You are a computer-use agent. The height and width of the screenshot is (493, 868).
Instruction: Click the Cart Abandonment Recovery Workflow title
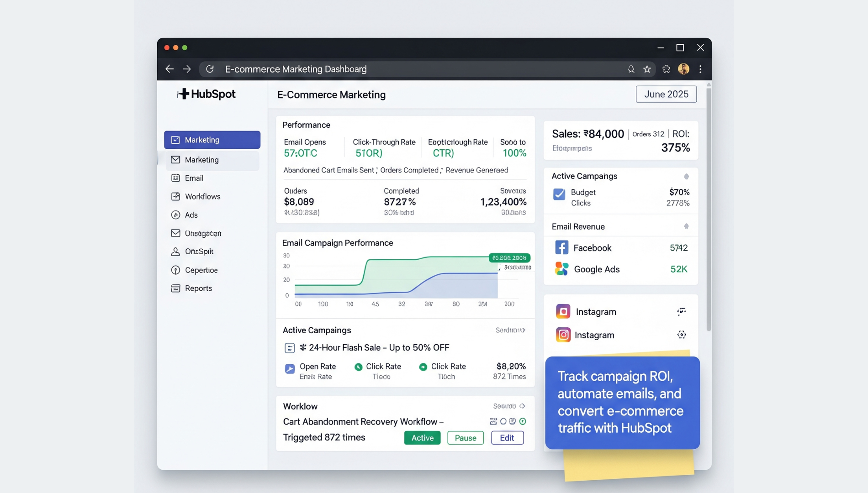363,421
